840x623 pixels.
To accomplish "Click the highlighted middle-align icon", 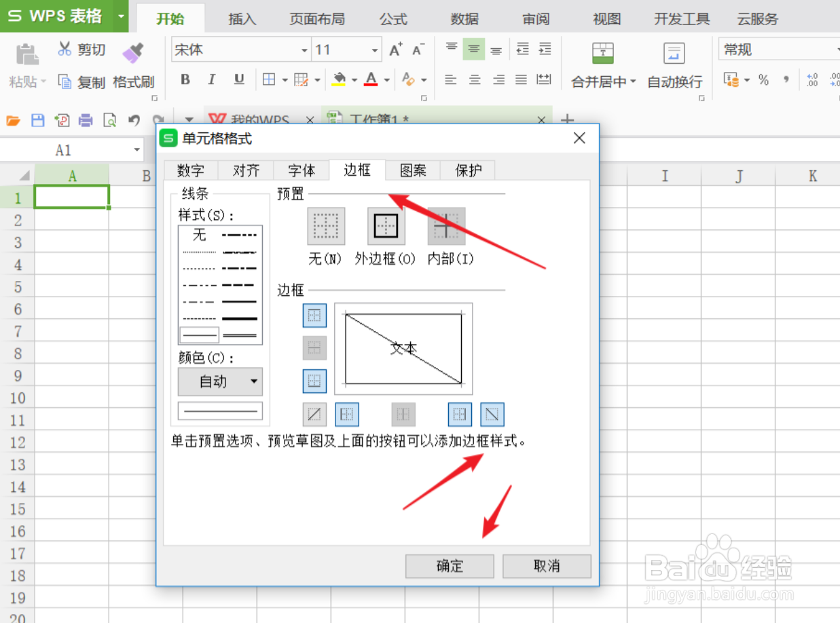I will click(x=474, y=49).
